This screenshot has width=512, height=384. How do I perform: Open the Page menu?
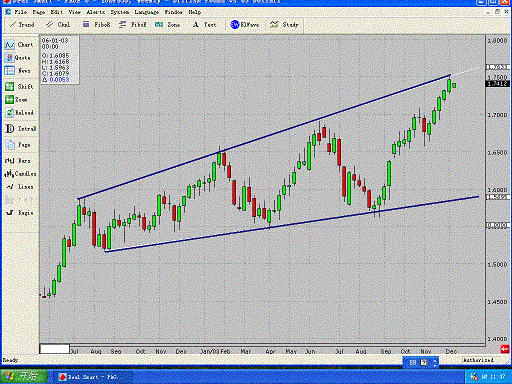point(39,12)
